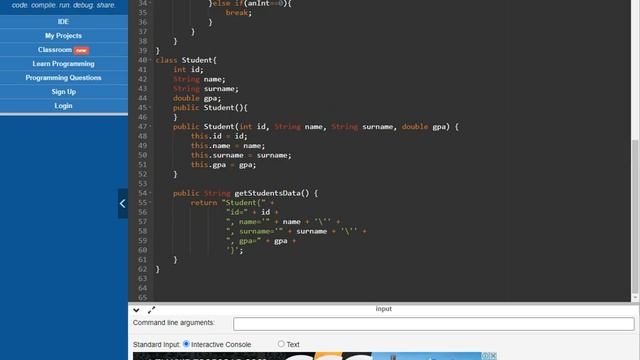Click the 'Standard Input:' label
Viewport: 640px width, 360px height.
[x=156, y=344]
